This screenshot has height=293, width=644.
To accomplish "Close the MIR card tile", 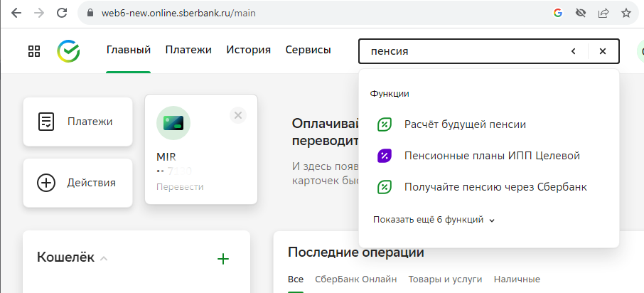I will [x=238, y=115].
